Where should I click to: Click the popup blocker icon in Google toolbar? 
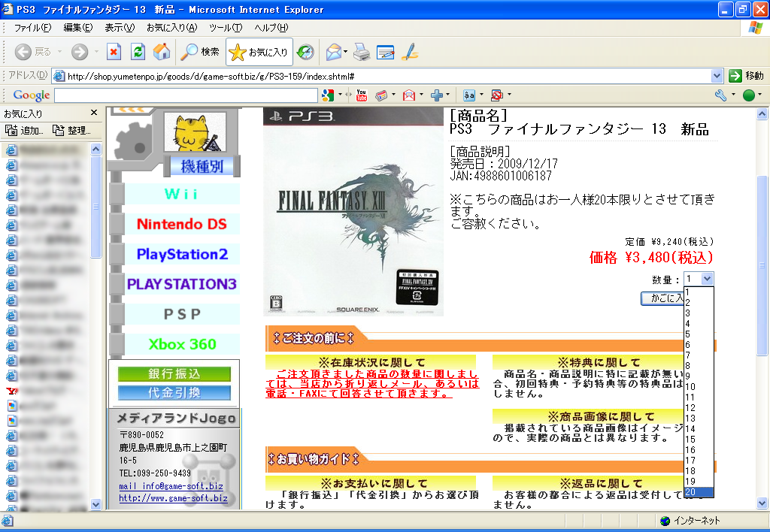click(x=497, y=95)
